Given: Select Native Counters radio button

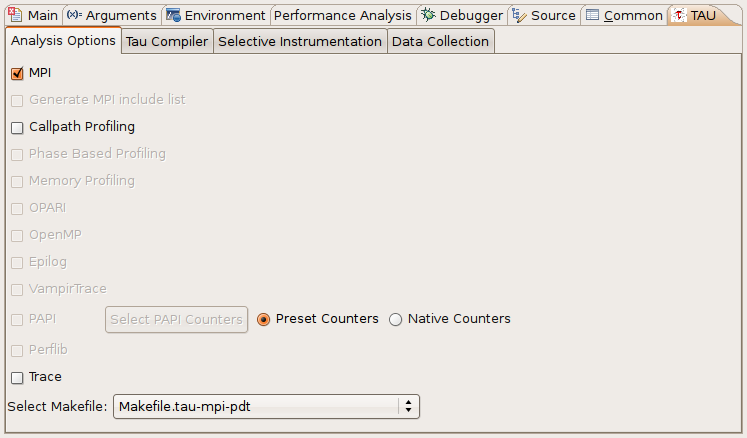Looking at the screenshot, I should (x=395, y=319).
